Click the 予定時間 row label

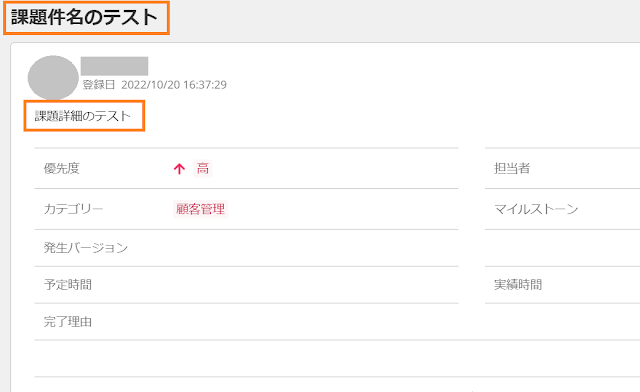coord(68,285)
